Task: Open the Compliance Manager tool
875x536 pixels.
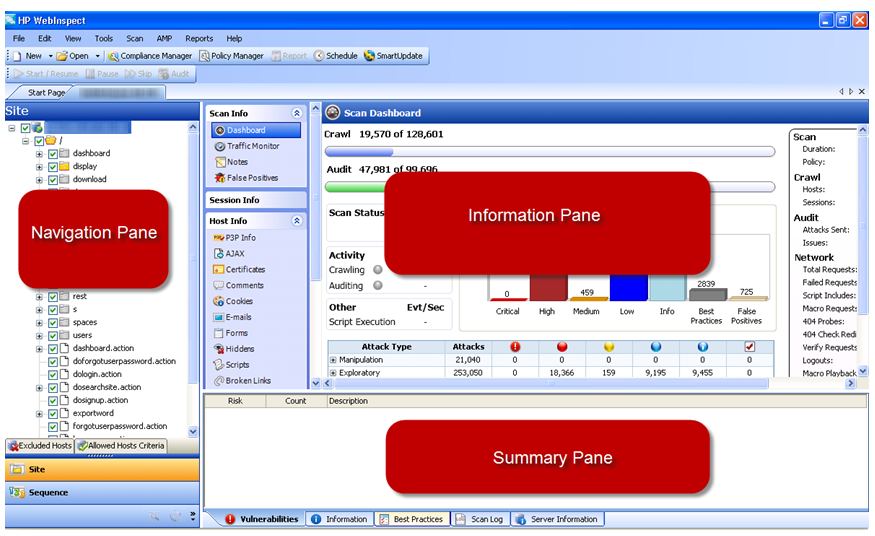Action: pyautogui.click(x=150, y=56)
